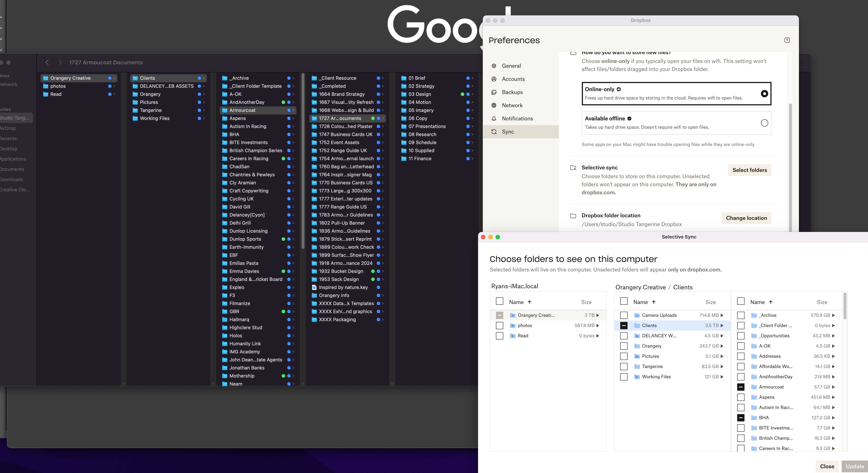
Task: Click the Selective Sync rightmost list scrollbar
Action: [x=845, y=306]
